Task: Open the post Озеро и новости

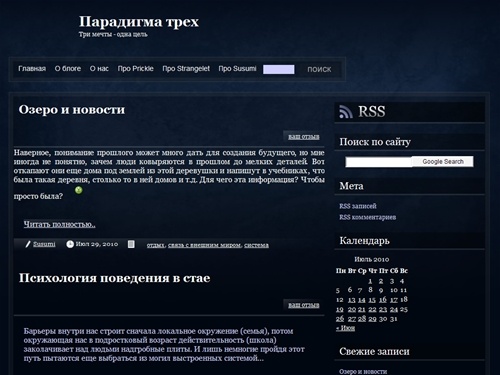Action: 72,110
